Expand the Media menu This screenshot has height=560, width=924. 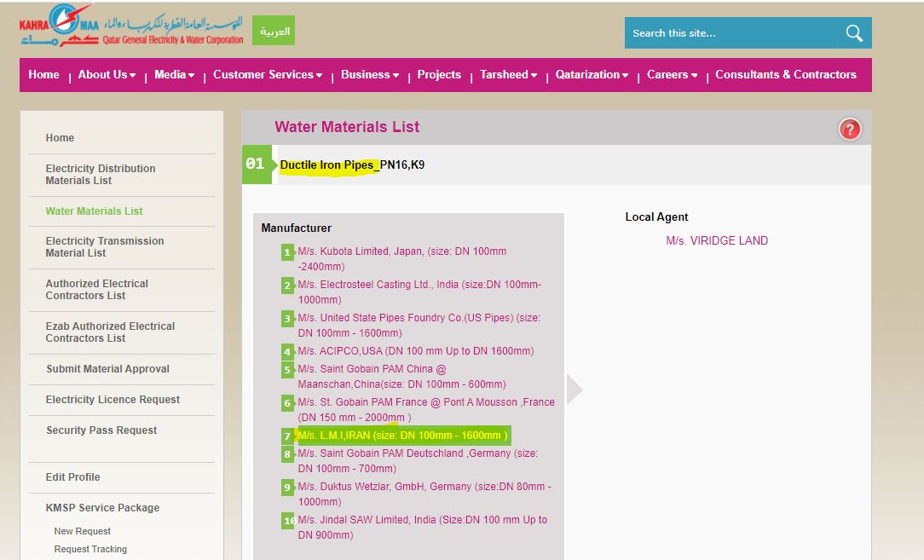coord(174,75)
